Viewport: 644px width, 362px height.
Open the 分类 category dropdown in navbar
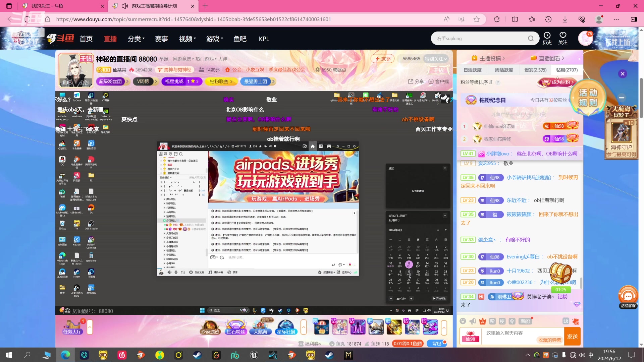[x=136, y=39]
